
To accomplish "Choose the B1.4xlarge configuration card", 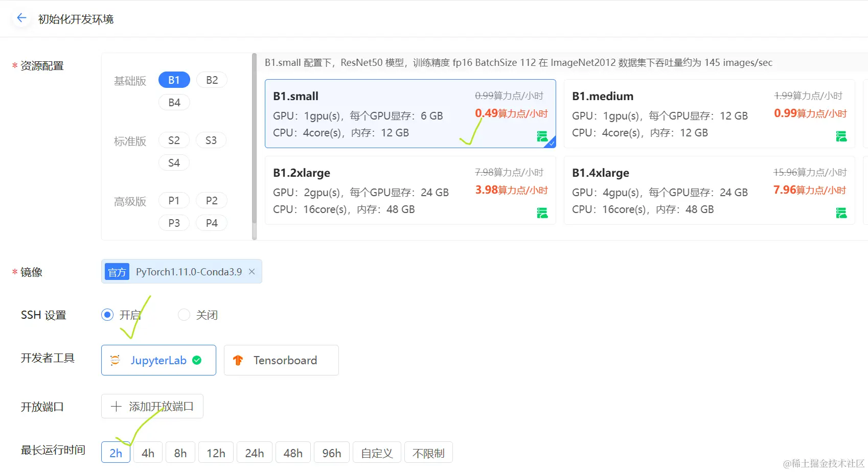I will 710,190.
